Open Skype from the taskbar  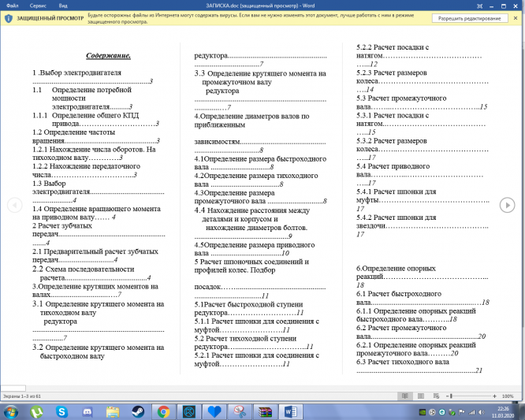pyautogui.click(x=61, y=411)
